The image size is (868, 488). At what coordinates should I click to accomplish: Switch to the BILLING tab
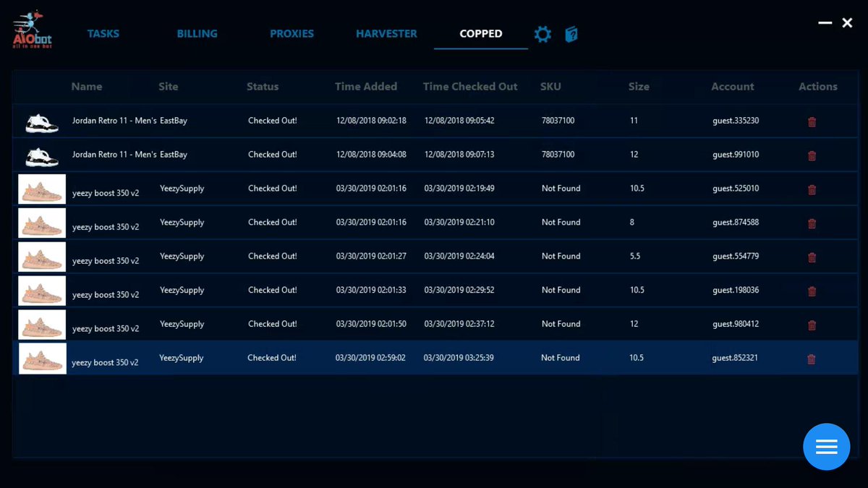(197, 33)
